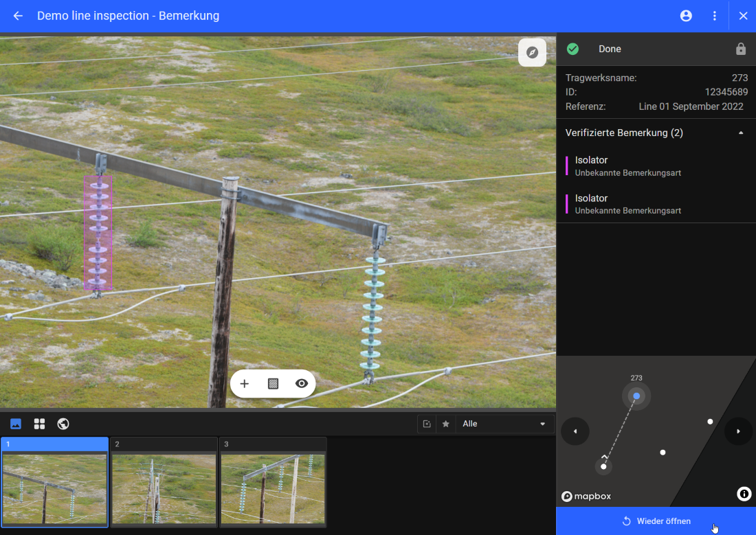Collapse the Verifizierte Bemerkung section
The width and height of the screenshot is (756, 535).
click(x=740, y=133)
